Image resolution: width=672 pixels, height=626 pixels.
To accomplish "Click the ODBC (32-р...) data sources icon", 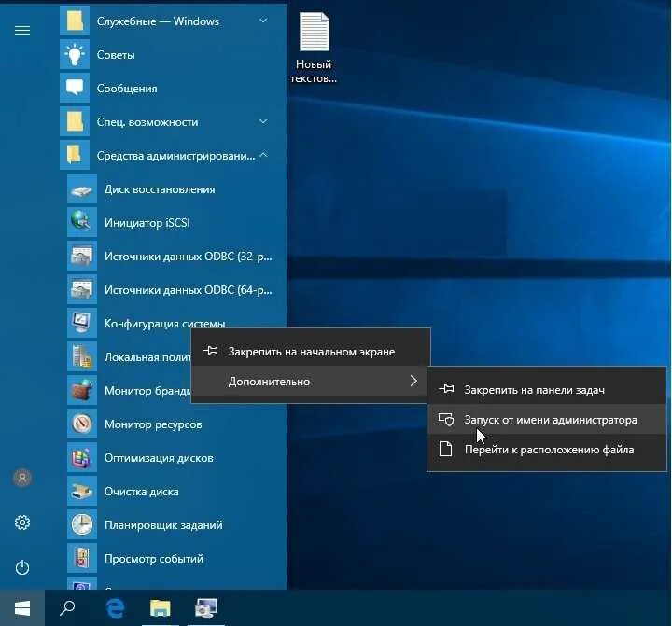I will (x=82, y=256).
